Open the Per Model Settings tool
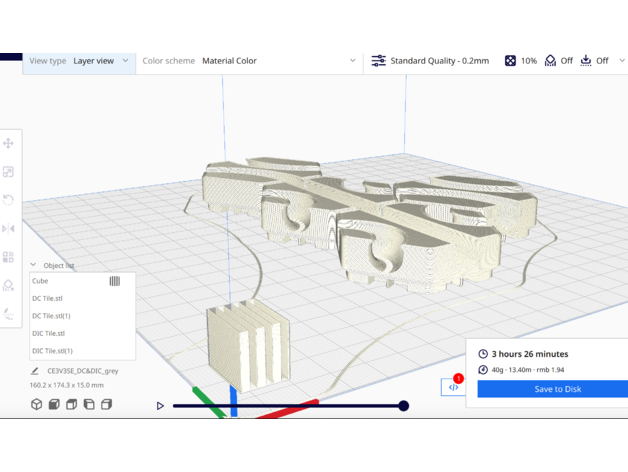This screenshot has width=628, height=472. click(x=9, y=257)
